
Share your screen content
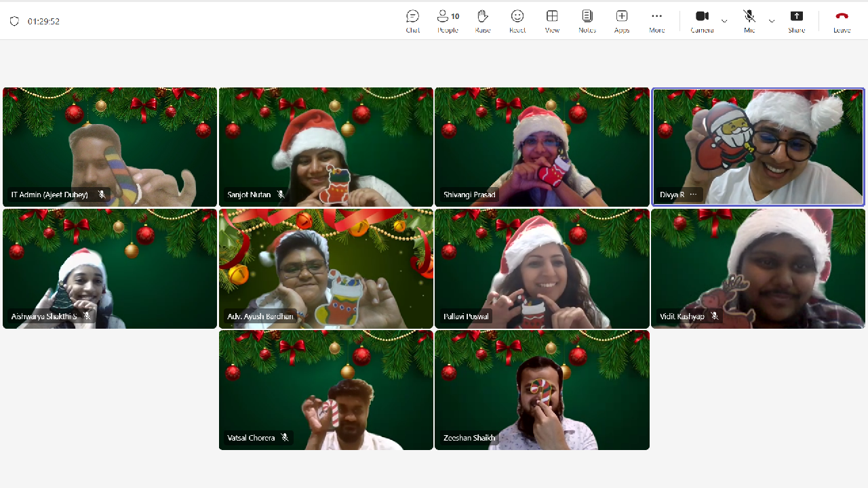796,21
